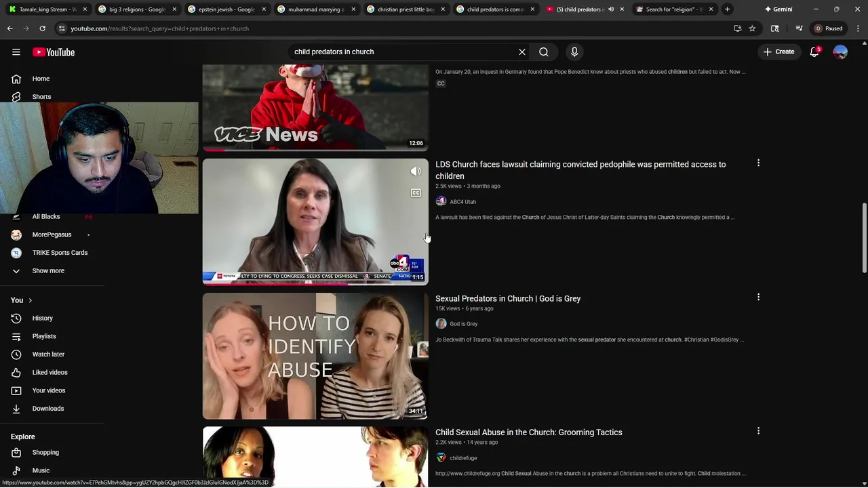Open the YouTube hamburger guide menu
This screenshot has height=488, width=868.
(x=16, y=52)
